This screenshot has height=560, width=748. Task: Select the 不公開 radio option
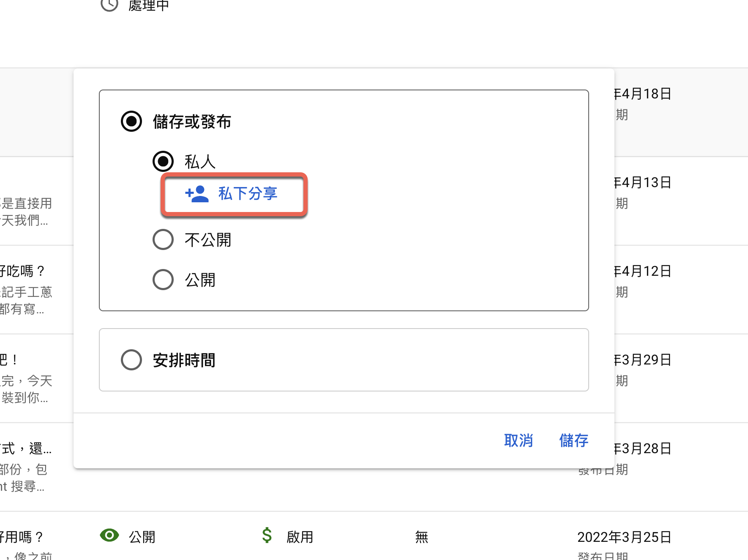[x=163, y=239]
